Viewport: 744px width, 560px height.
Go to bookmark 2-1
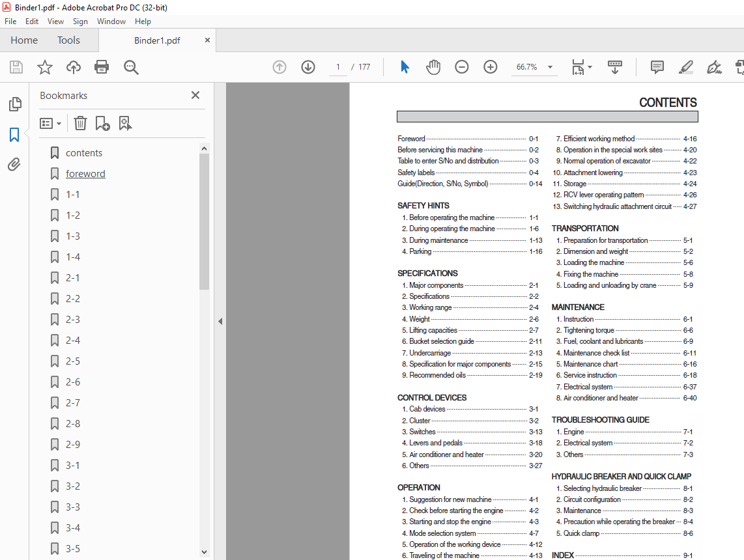click(72, 278)
